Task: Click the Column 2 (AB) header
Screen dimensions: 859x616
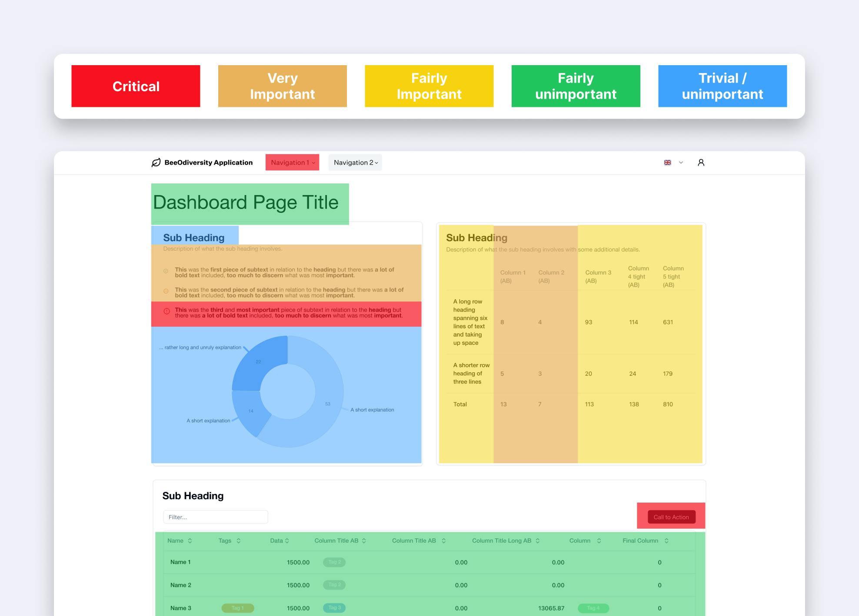Action: tap(551, 277)
